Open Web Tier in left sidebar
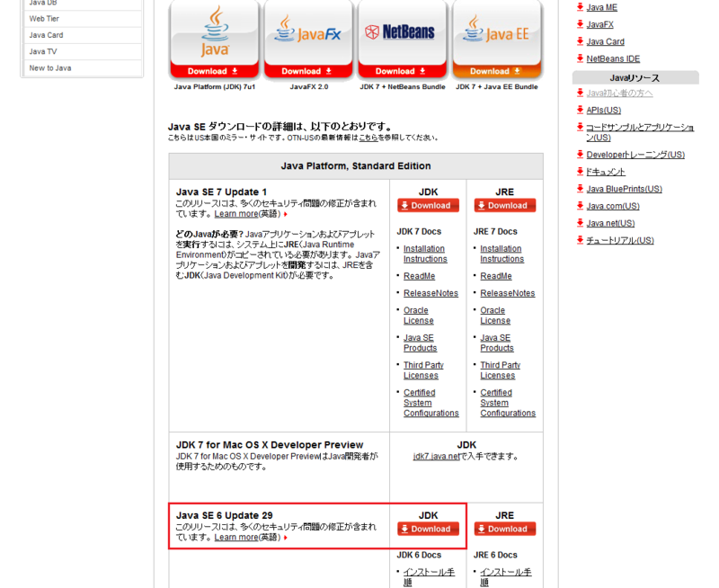Screen dimensions: 719x588 [83, 19]
